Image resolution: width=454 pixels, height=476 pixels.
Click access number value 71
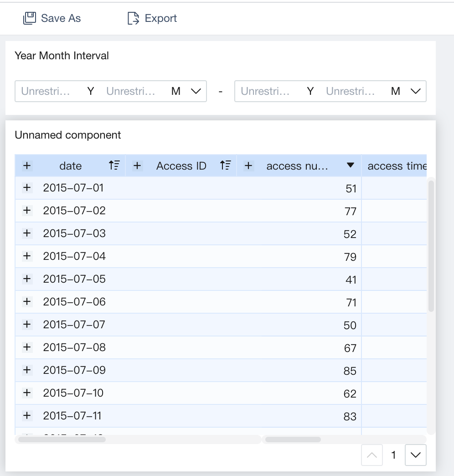[x=351, y=303]
